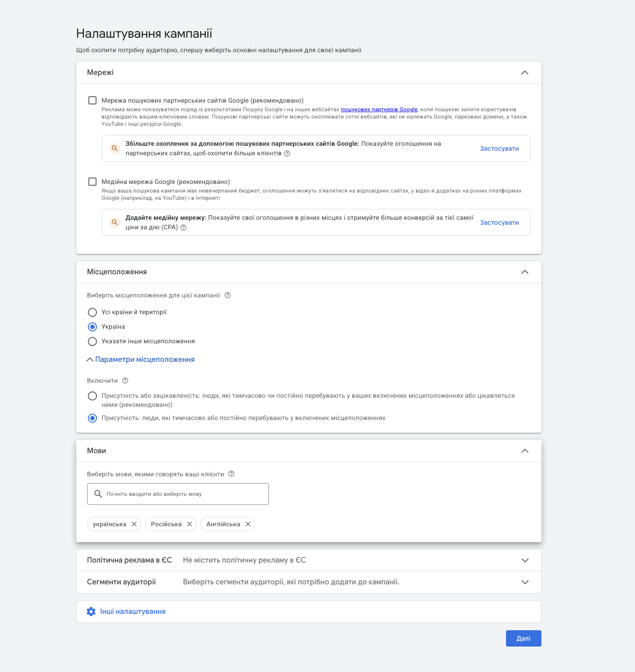The width and height of the screenshot is (635, 672).
Task: Remove the Англійська language chip
Action: tap(248, 524)
